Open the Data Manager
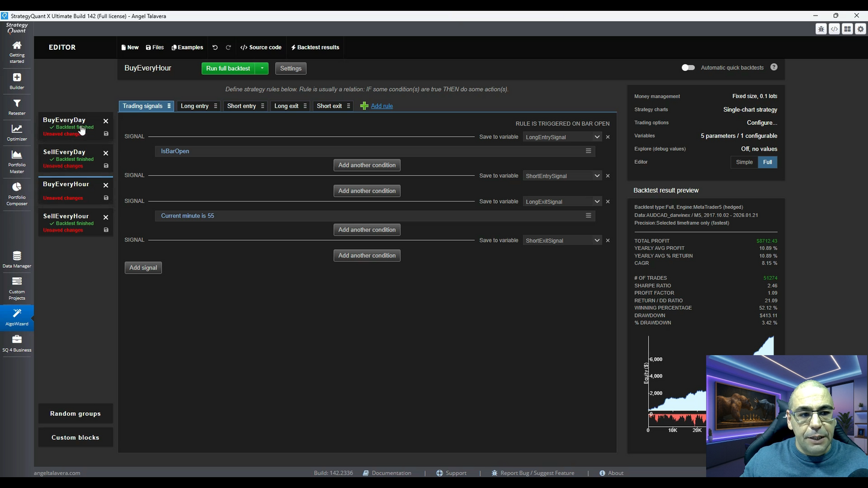The height and width of the screenshot is (488, 868). [x=17, y=259]
